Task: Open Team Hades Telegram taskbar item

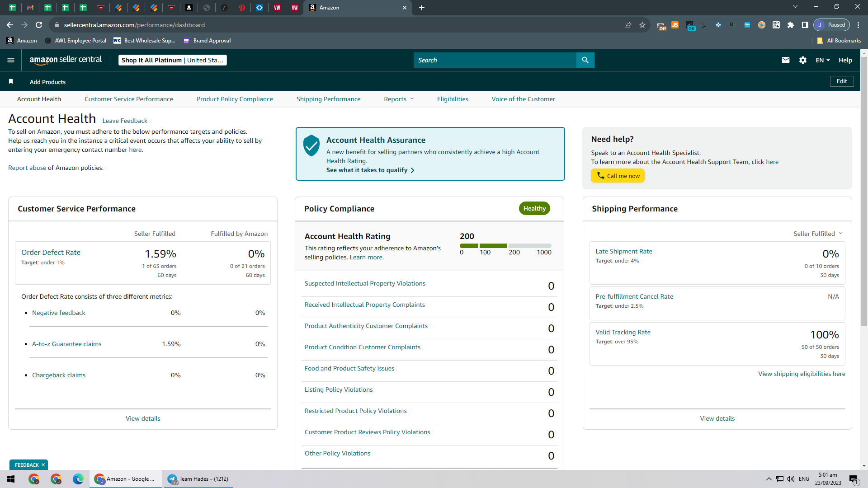Action: (198, 479)
